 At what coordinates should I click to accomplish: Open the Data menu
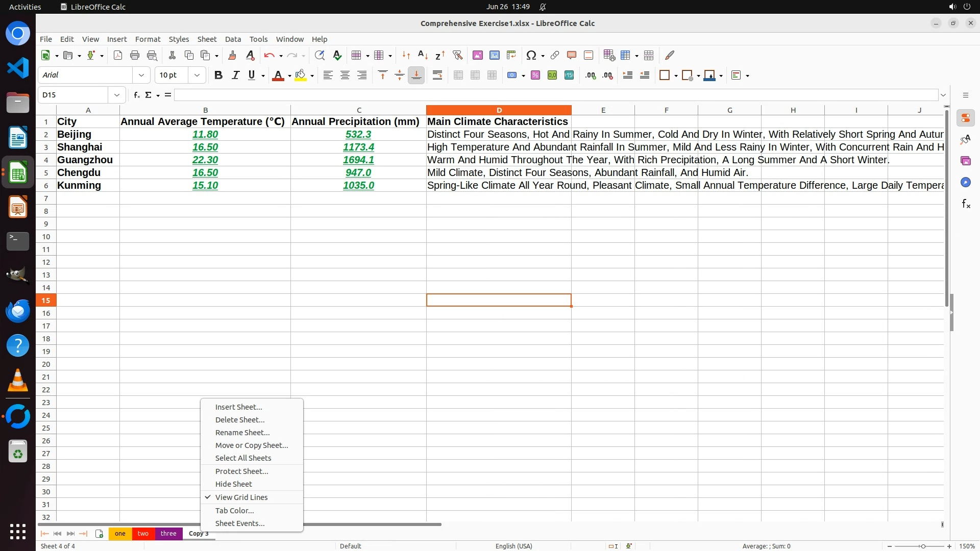[x=233, y=39]
